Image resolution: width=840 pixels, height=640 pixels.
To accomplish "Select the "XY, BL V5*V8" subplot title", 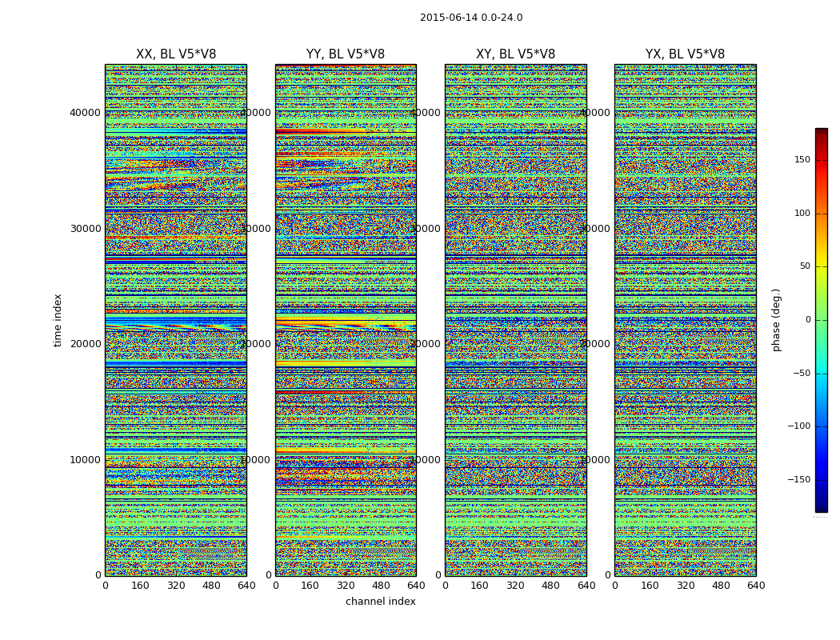I will point(515,54).
